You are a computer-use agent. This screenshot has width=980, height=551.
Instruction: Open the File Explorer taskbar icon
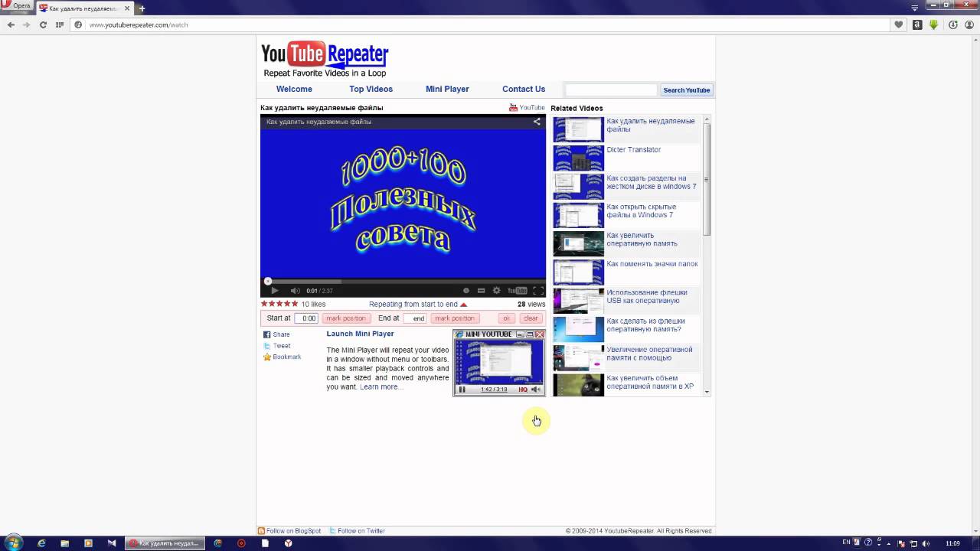coord(65,543)
